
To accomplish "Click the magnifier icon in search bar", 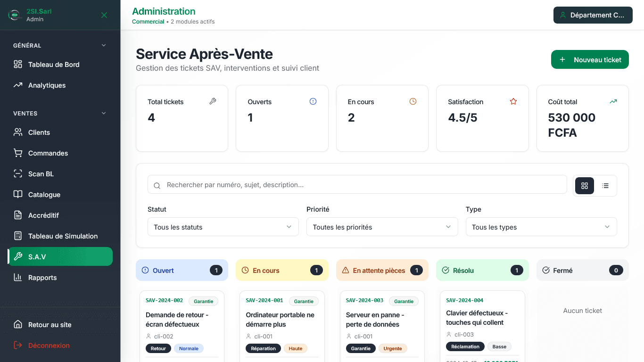I will 157,186.
